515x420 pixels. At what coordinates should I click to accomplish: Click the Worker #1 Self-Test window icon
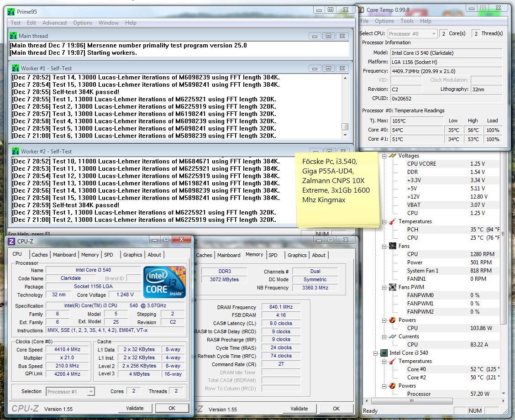(x=16, y=68)
